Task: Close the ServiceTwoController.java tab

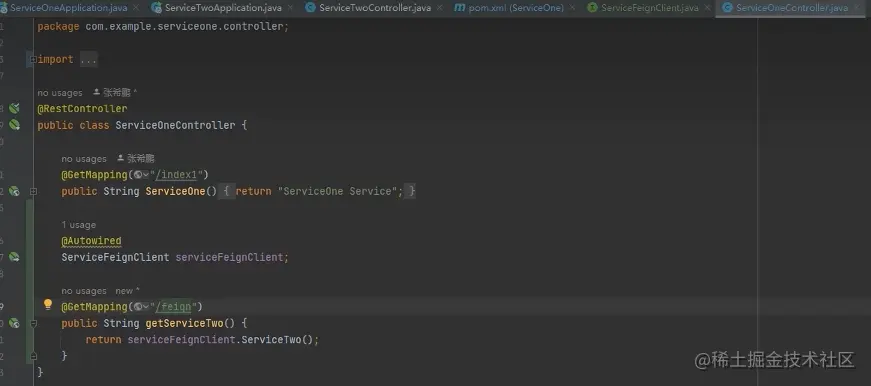Action: (x=439, y=8)
